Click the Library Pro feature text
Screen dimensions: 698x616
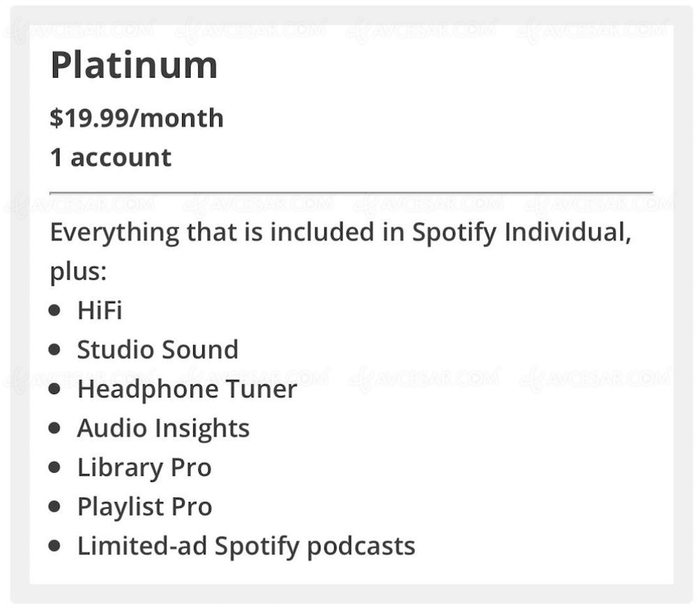point(144,467)
